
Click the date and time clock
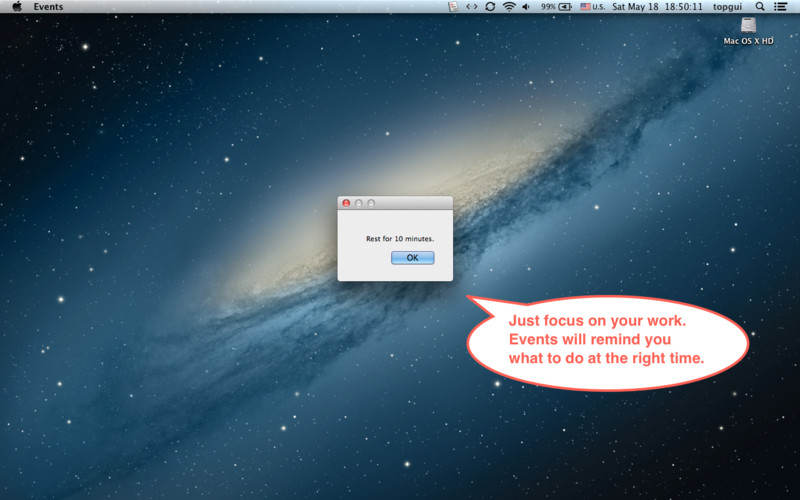click(x=657, y=7)
